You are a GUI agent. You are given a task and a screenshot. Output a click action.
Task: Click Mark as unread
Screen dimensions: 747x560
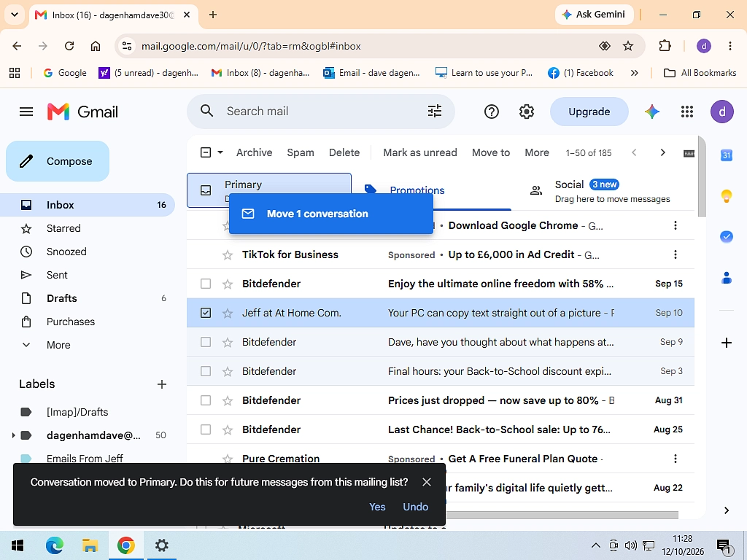click(x=419, y=152)
